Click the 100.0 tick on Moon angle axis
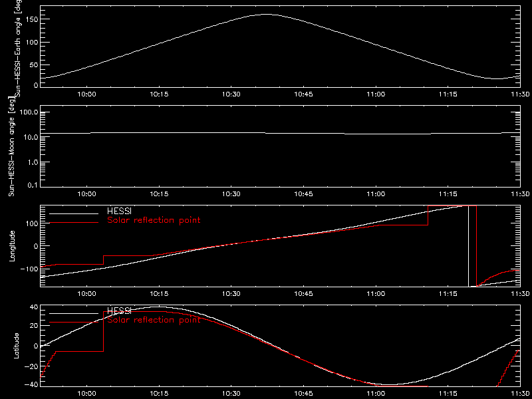 coord(29,112)
